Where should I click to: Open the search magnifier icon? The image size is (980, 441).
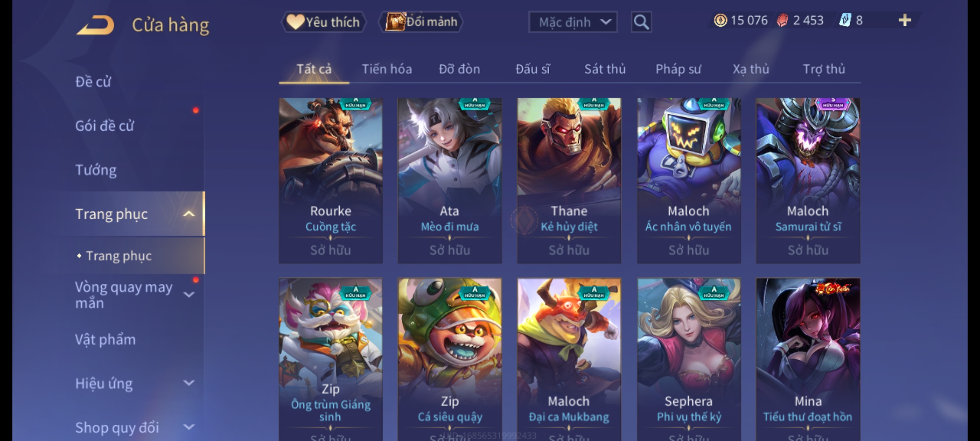click(x=641, y=22)
